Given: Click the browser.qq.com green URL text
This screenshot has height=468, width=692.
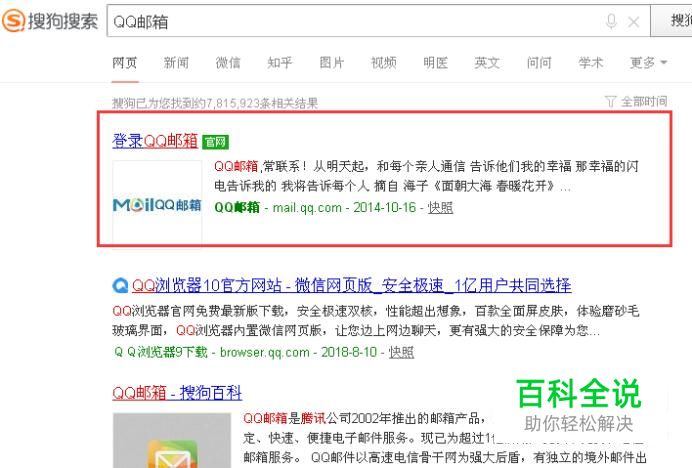Looking at the screenshot, I should coord(265,352).
